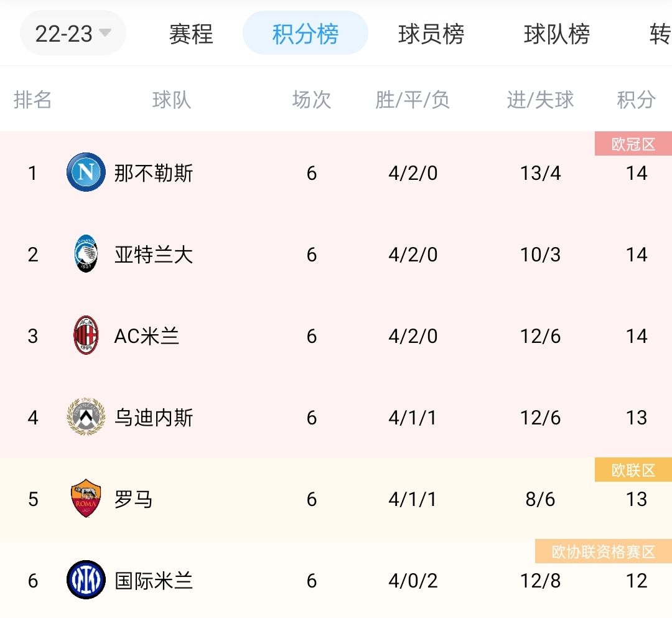Switch to the 赛程 tab
This screenshot has width=672, height=618.
[x=191, y=34]
